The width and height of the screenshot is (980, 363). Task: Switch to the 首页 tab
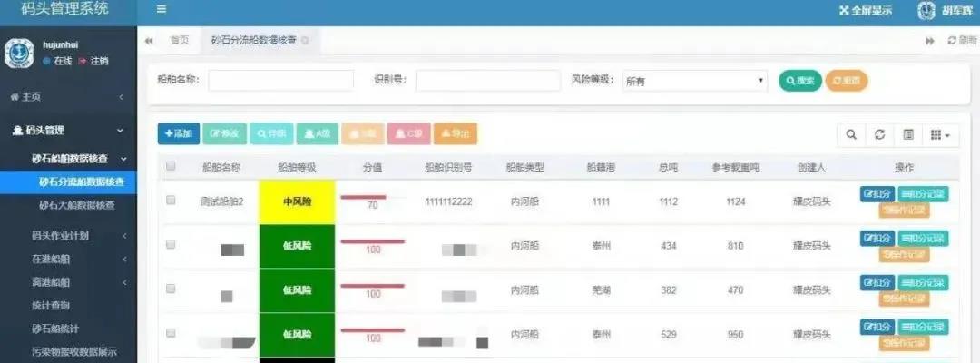(180, 41)
